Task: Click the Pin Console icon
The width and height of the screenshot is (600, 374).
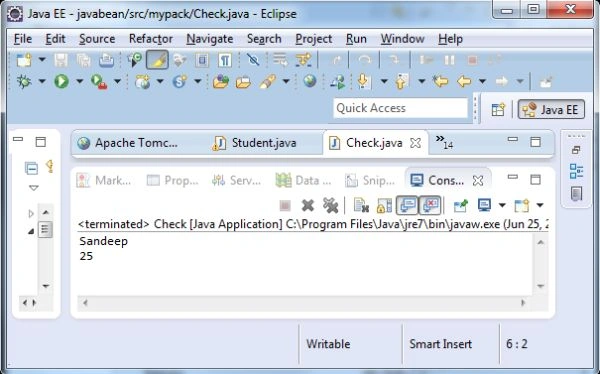Action: click(x=461, y=206)
